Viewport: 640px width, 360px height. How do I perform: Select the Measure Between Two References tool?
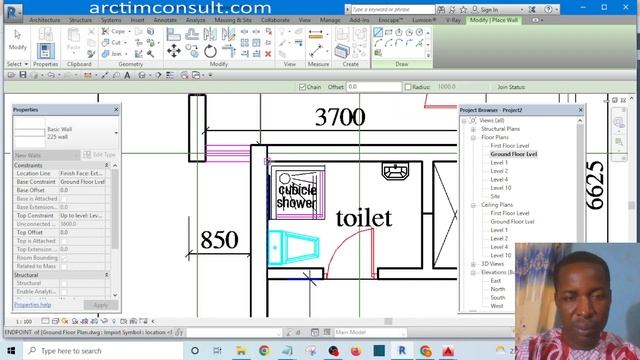pyautogui.click(x=316, y=51)
